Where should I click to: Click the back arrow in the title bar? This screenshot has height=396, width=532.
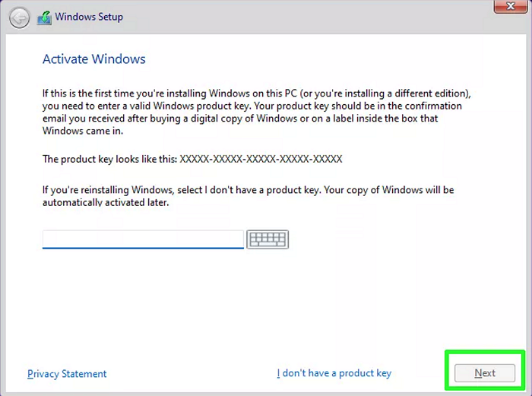point(20,17)
